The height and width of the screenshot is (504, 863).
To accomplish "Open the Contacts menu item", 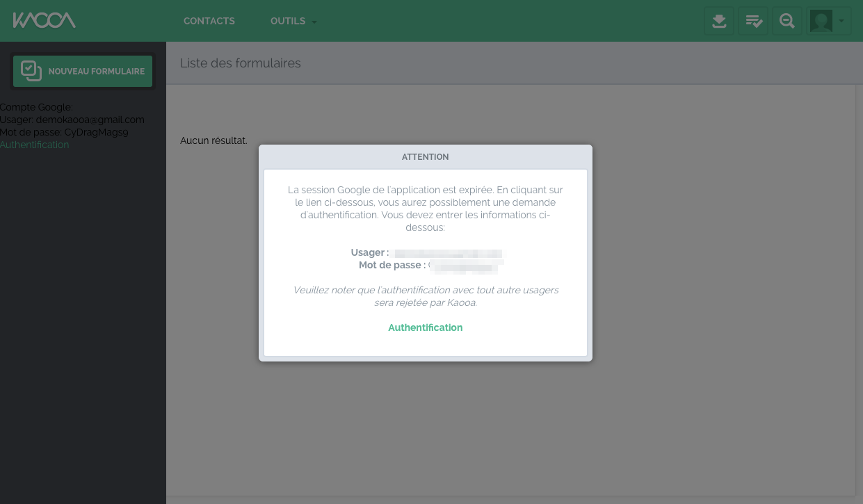I will pyautogui.click(x=209, y=21).
